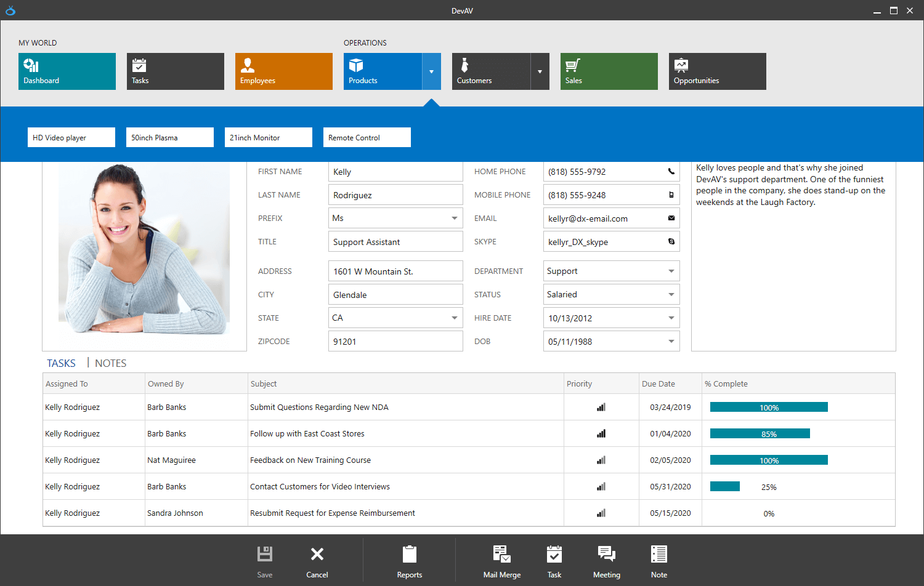This screenshot has height=586, width=924.
Task: Click the Mail Merge icon
Action: pyautogui.click(x=501, y=555)
